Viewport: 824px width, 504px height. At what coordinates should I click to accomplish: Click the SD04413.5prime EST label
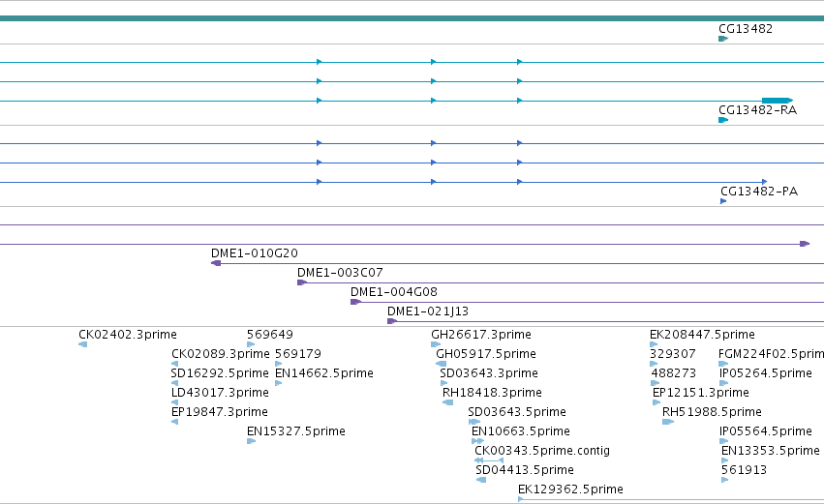pos(525,471)
